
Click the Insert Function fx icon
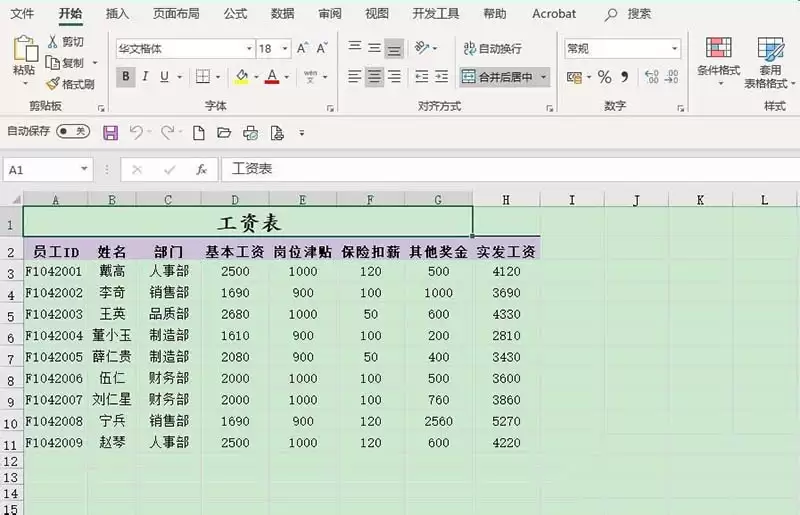click(x=201, y=170)
